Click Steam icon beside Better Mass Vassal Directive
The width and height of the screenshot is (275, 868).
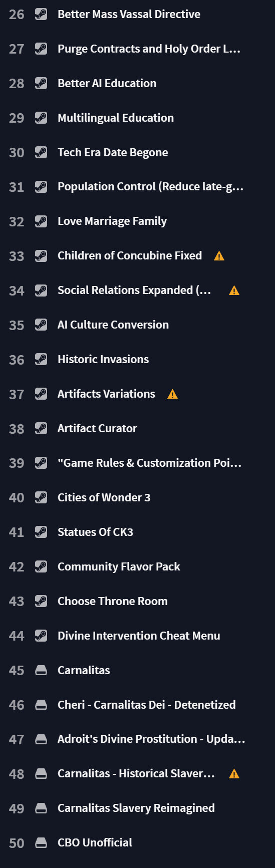[41, 14]
